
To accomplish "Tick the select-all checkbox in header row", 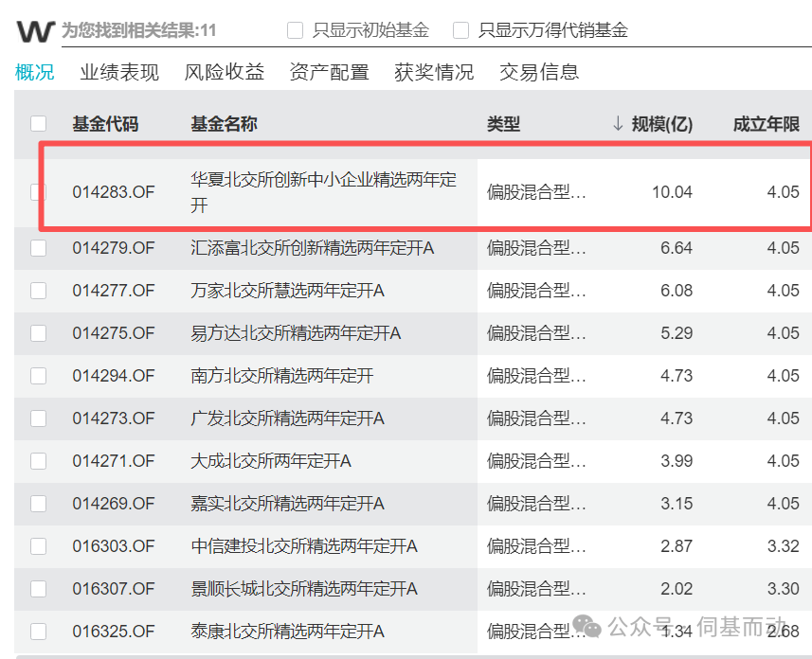I will coord(38,124).
